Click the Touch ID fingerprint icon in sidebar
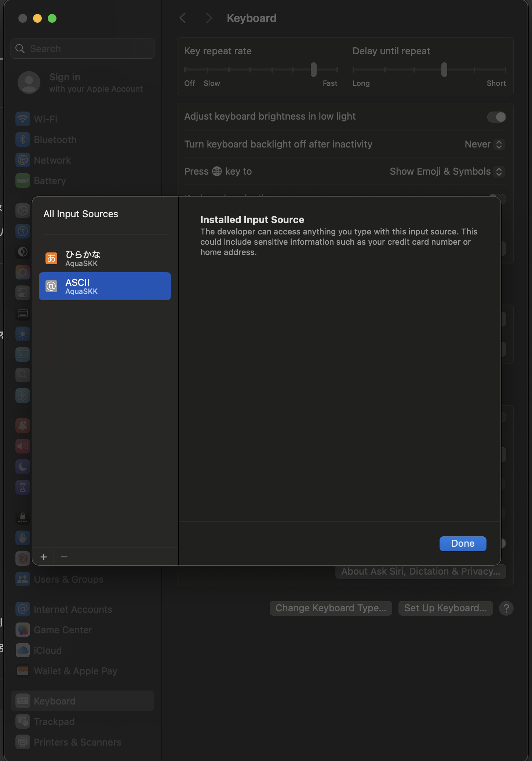 click(23, 558)
